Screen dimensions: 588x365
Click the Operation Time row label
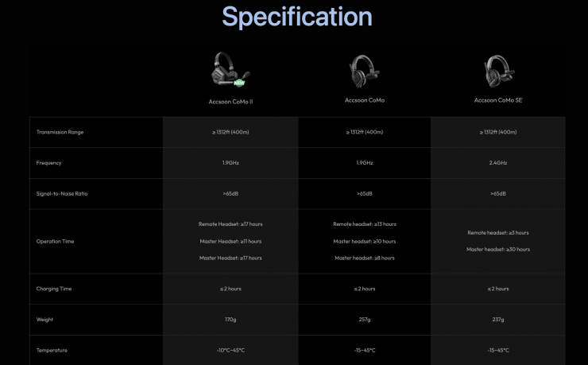(x=55, y=241)
